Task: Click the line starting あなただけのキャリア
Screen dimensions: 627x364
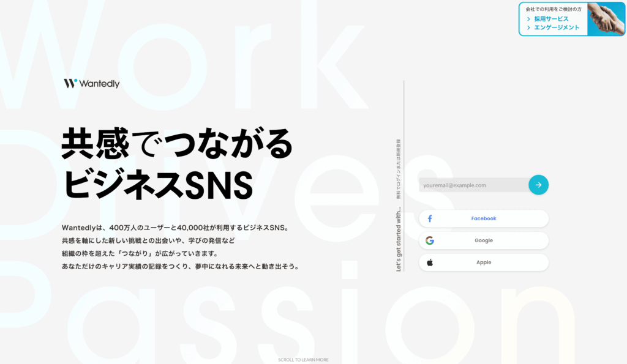Action: tap(181, 266)
